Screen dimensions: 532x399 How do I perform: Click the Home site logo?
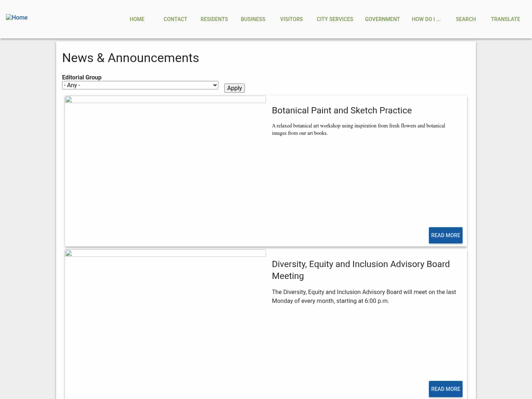[17, 17]
